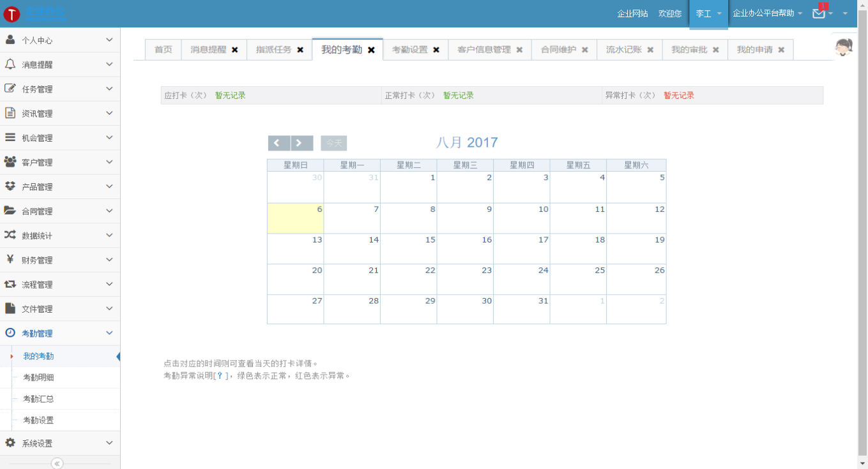Click the 考勤管理 clock icon
Viewport: 868px width, 469px height.
click(10, 332)
